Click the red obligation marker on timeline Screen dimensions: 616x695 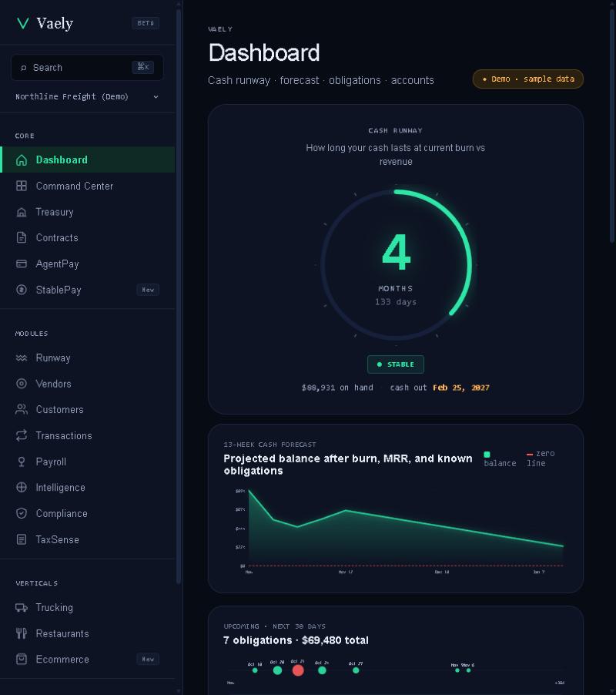pyautogui.click(x=298, y=670)
